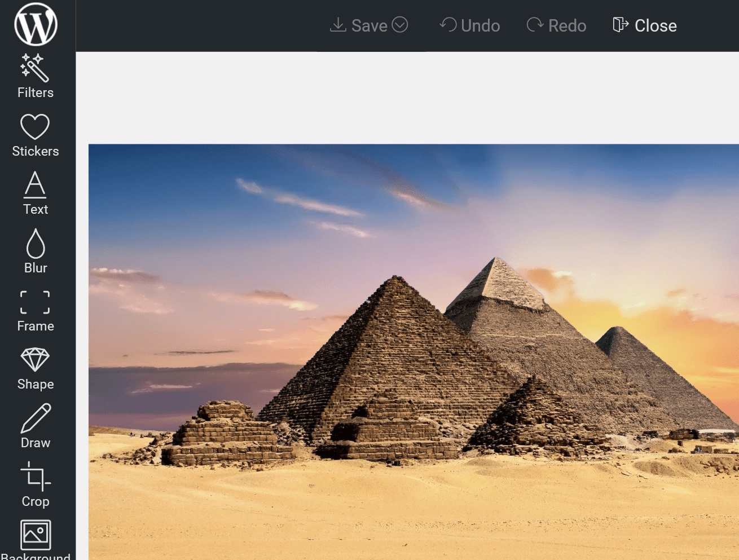This screenshot has height=560, width=739.
Task: Activate the Draw pencil tool
Action: [x=35, y=427]
